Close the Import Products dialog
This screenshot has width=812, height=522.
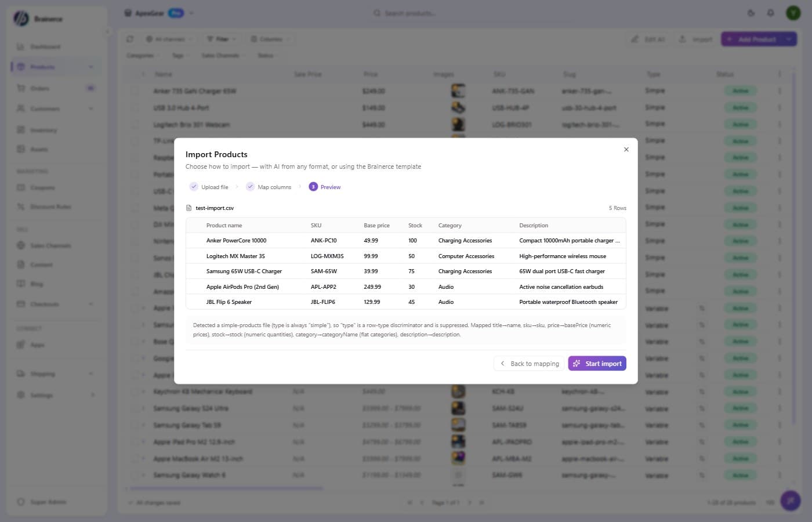[626, 150]
